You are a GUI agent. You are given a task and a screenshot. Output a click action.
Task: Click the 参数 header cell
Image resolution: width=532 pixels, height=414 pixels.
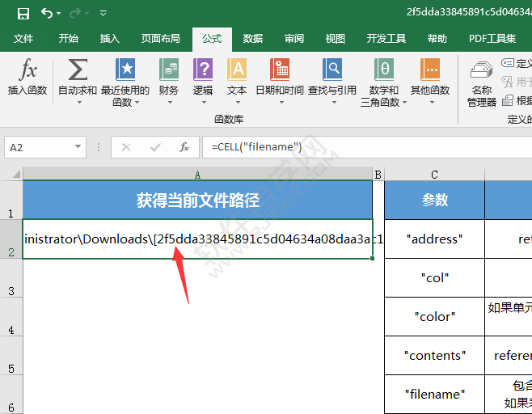click(435, 201)
